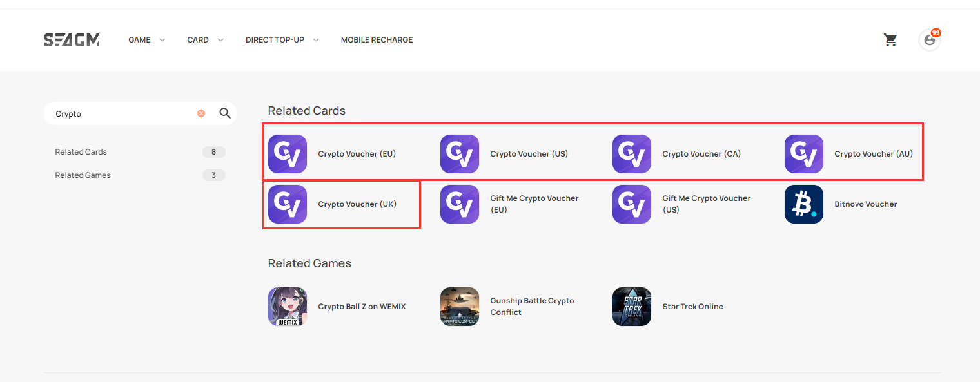Open the GAME menu
Image resolution: width=980 pixels, height=382 pixels.
pos(139,40)
